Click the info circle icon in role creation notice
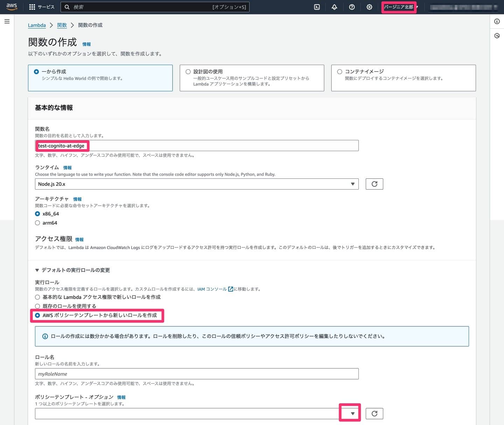 [45, 336]
